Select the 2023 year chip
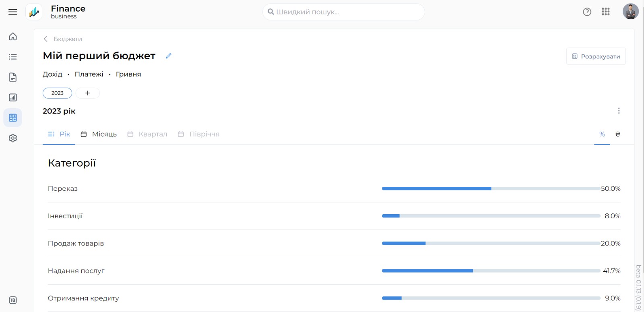 [x=57, y=93]
